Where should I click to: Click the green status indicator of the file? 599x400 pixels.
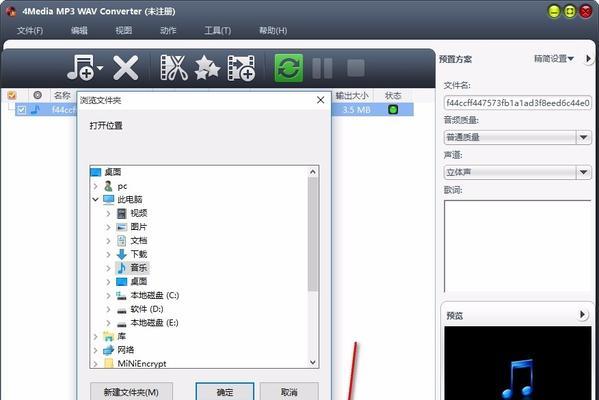point(393,110)
